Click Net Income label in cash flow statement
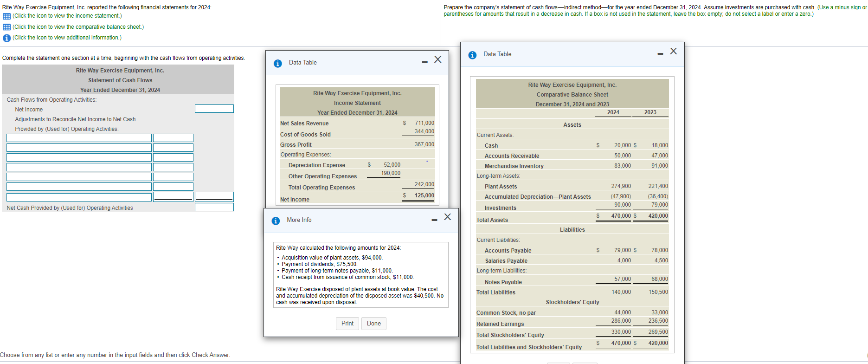The width and height of the screenshot is (868, 364). click(29, 110)
